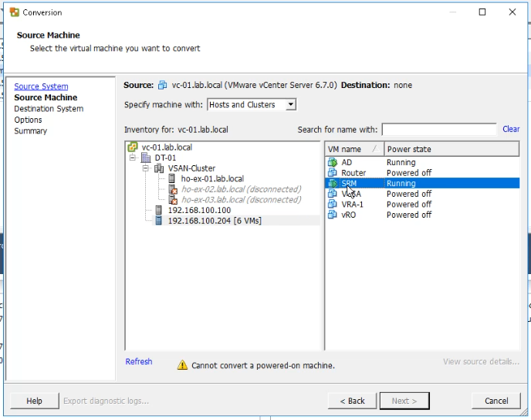531x420 pixels.
Task: Select the SRM row's Running cell
Action: 401,183
